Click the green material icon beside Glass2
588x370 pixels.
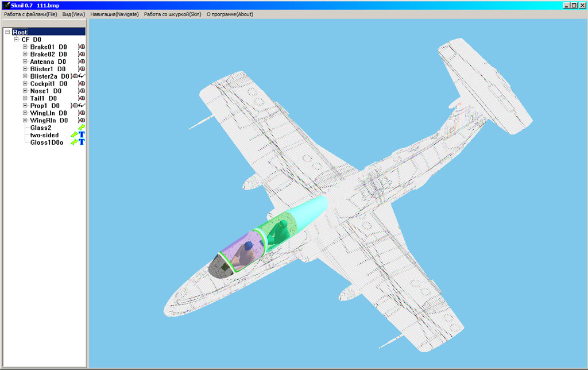[x=82, y=128]
